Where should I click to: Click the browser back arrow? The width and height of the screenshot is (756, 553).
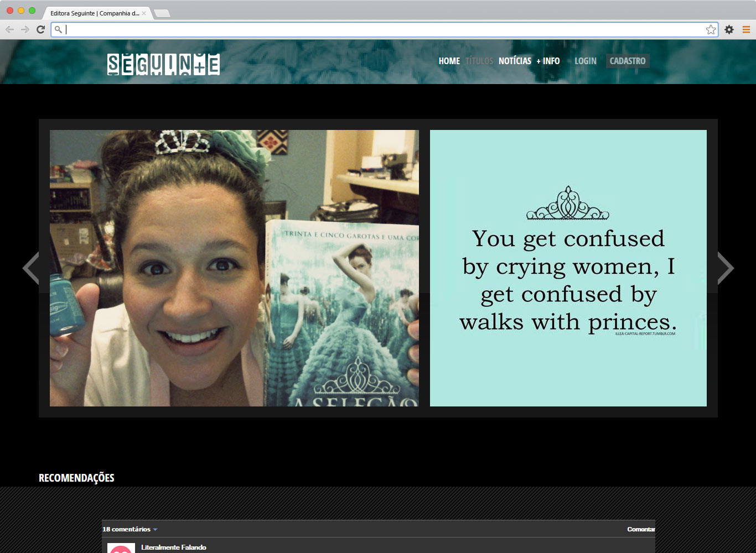[x=9, y=30]
